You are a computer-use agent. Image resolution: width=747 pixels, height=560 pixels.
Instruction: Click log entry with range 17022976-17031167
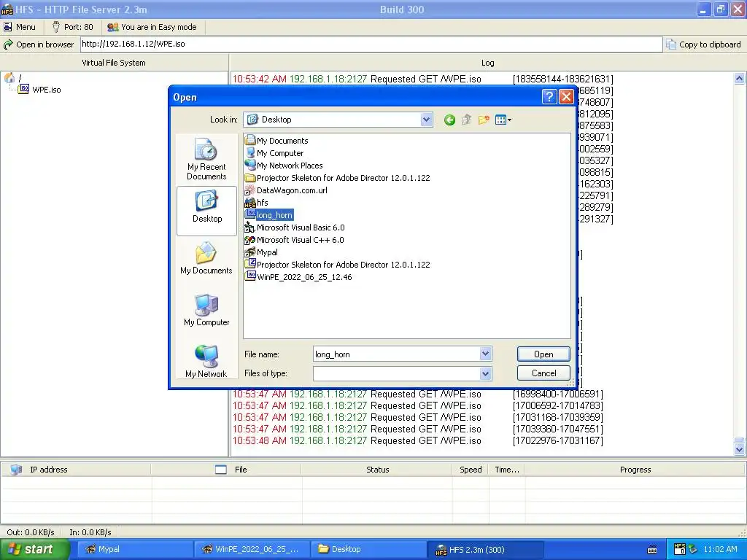coord(418,440)
